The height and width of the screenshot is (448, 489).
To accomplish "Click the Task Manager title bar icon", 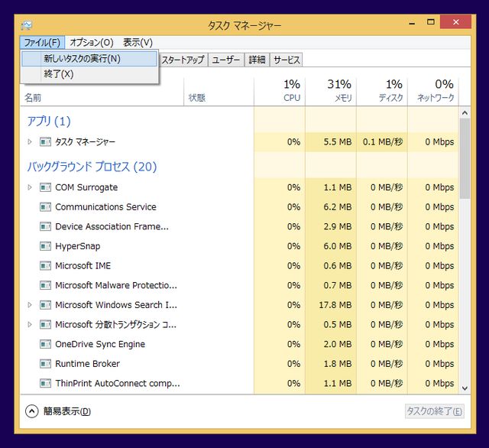I will pyautogui.click(x=27, y=25).
